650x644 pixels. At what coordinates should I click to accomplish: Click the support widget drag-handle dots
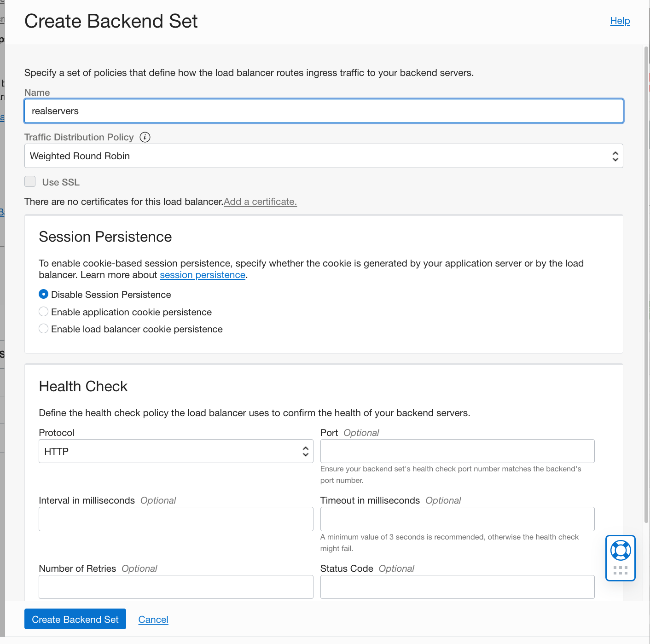tap(620, 571)
